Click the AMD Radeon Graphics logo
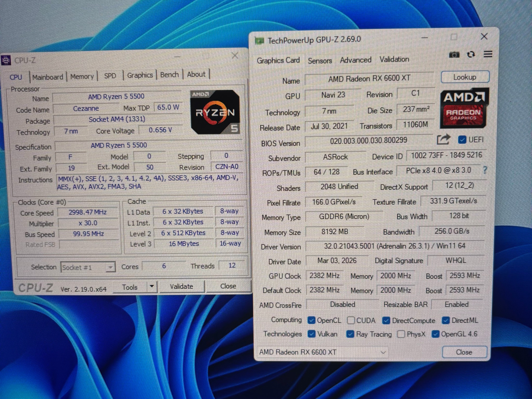 (464, 108)
